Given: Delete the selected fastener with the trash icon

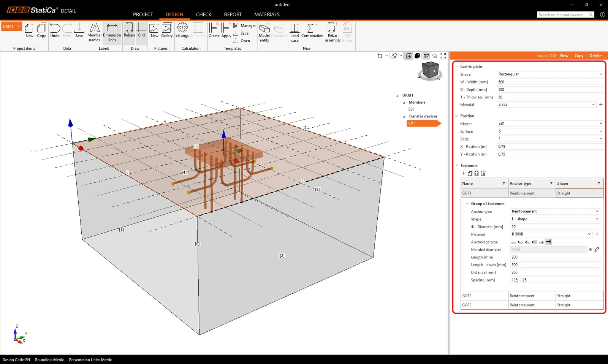Looking at the screenshot, I should (x=477, y=173).
